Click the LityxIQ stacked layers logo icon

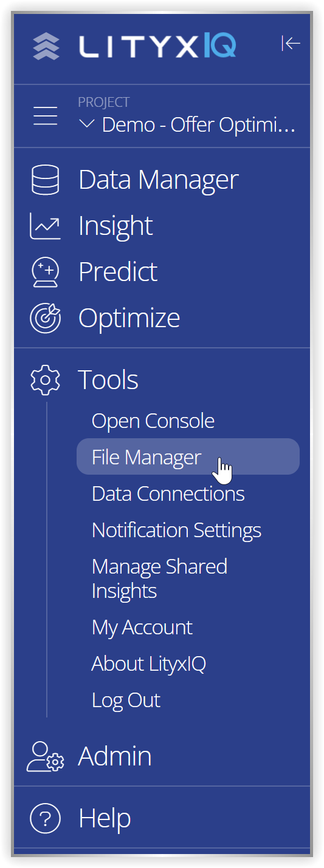[46, 46]
